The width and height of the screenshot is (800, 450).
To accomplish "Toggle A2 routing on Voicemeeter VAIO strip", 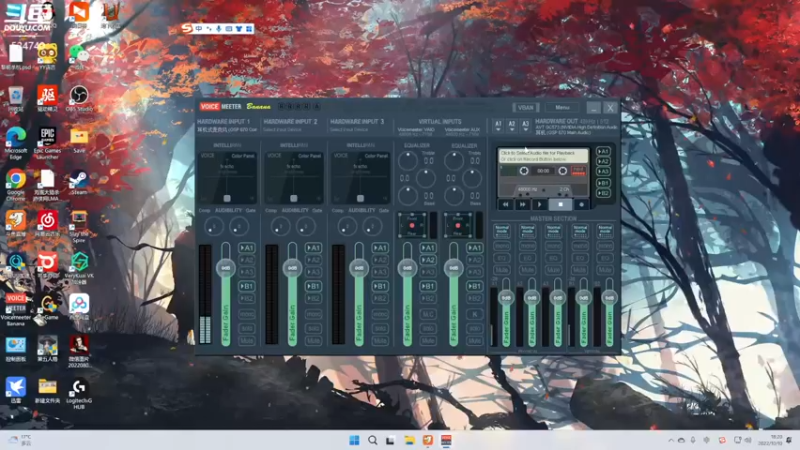I will [428, 260].
